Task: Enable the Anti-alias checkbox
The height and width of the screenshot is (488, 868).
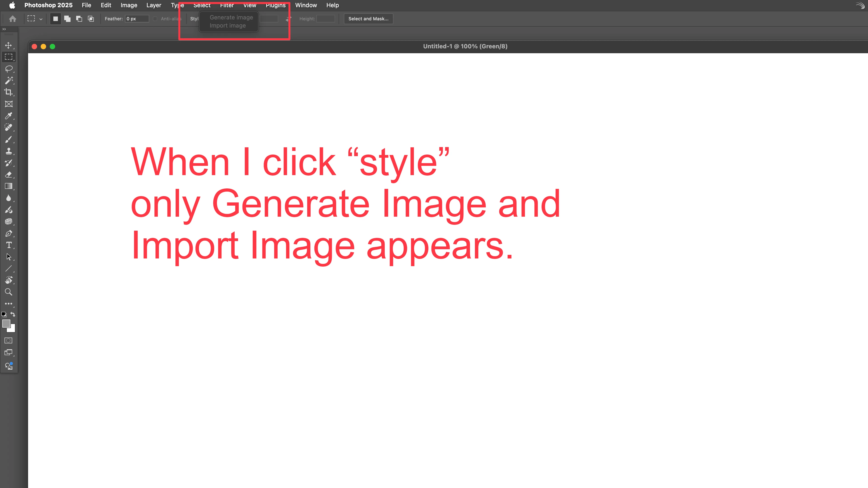Action: (x=155, y=19)
